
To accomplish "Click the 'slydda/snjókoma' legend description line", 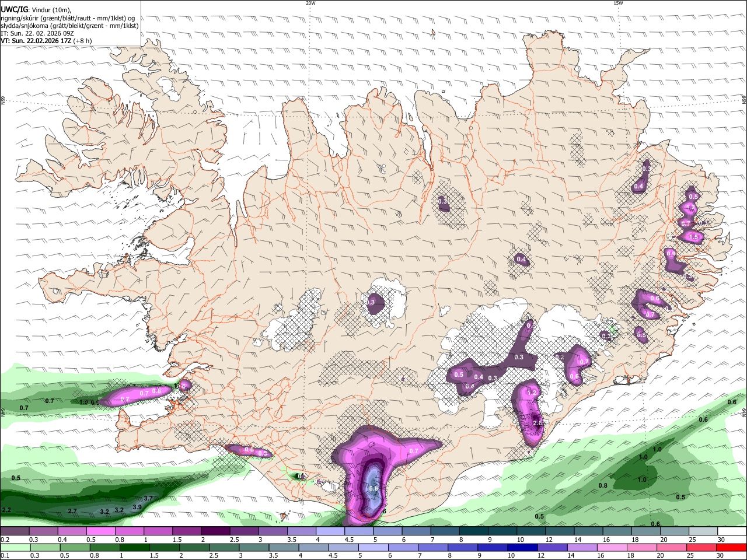I will (69, 26).
